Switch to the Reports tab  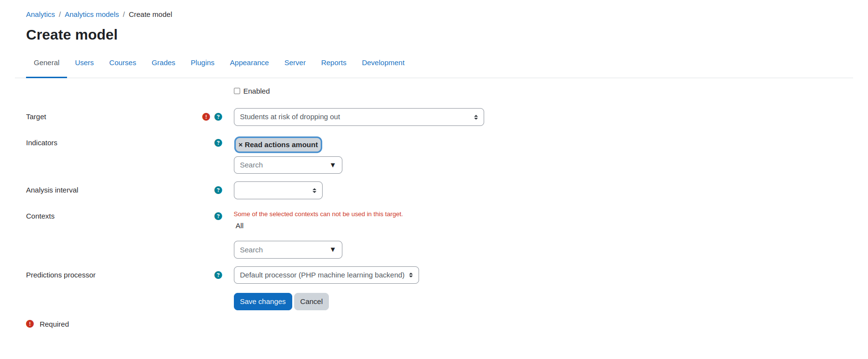(x=334, y=63)
